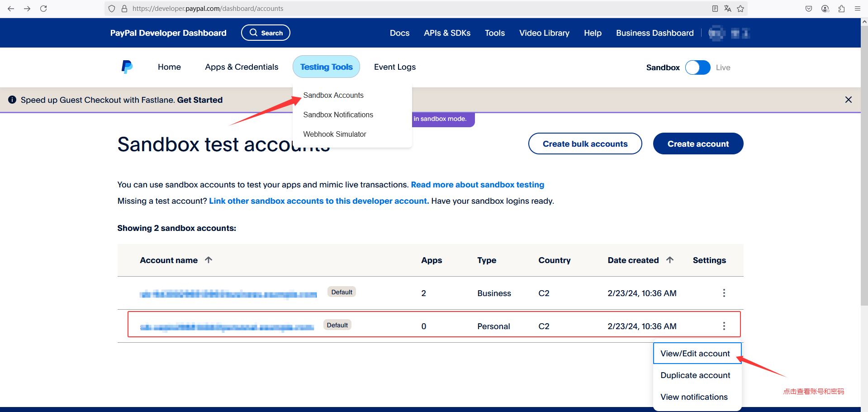Select Webhook Simulator from dropdown

tap(334, 134)
